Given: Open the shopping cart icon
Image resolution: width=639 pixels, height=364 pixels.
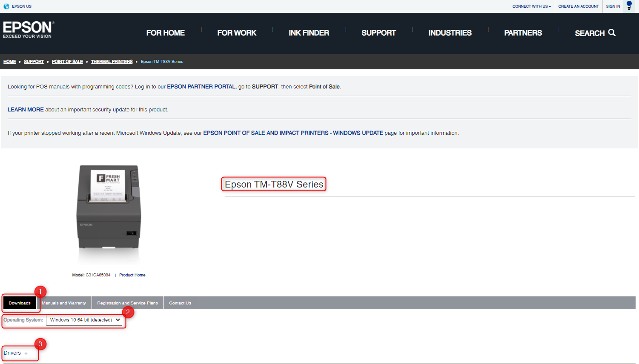Looking at the screenshot, I should click(x=629, y=6).
